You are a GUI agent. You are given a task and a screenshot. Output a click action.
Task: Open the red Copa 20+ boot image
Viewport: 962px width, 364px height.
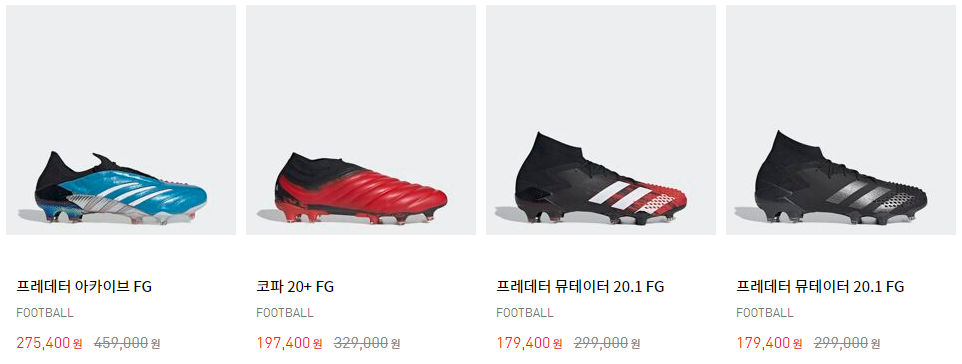tap(361, 120)
